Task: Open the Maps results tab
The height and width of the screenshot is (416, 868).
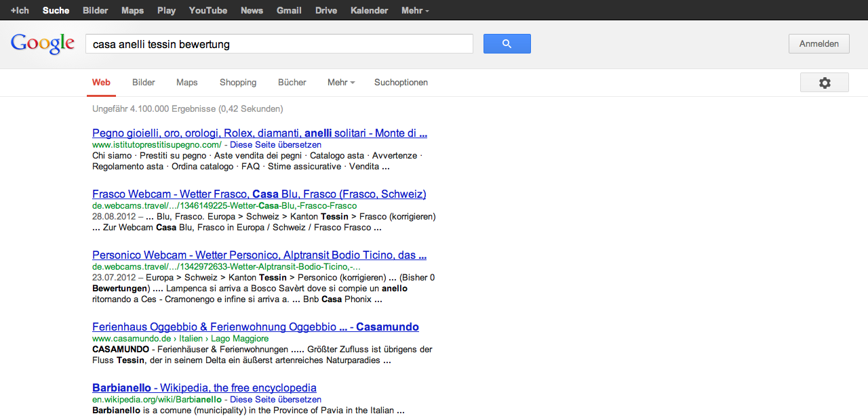Action: coord(187,83)
